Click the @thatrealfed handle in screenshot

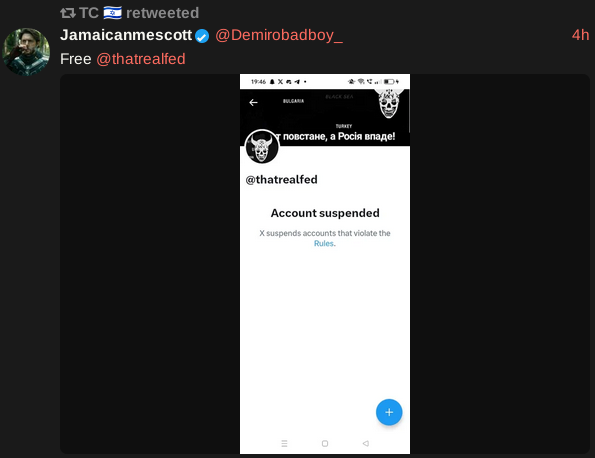(281, 179)
